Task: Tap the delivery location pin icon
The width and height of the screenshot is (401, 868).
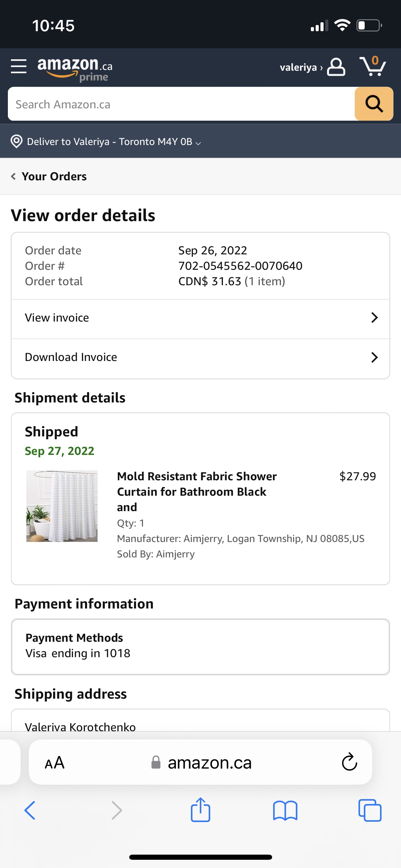Action: coord(16,141)
